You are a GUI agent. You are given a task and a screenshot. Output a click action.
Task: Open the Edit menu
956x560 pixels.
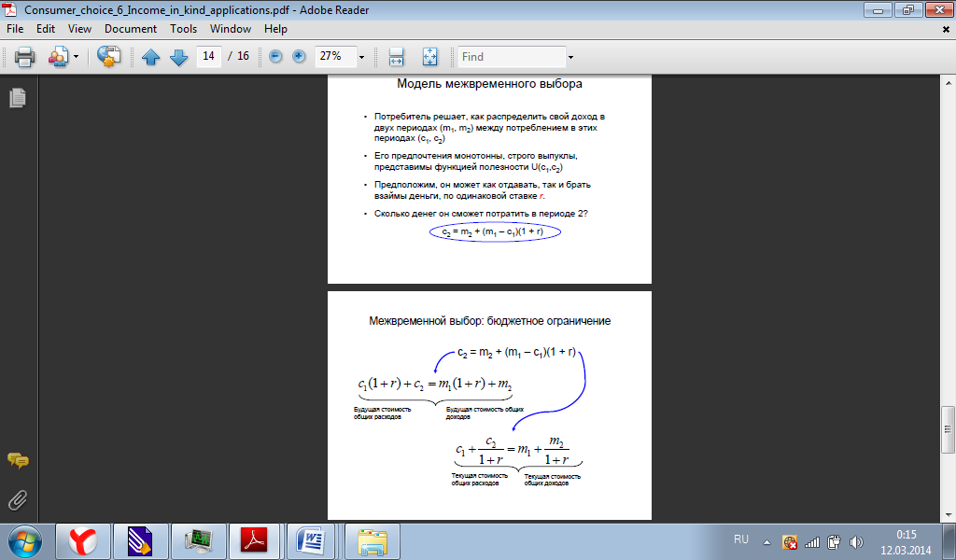tap(45, 29)
